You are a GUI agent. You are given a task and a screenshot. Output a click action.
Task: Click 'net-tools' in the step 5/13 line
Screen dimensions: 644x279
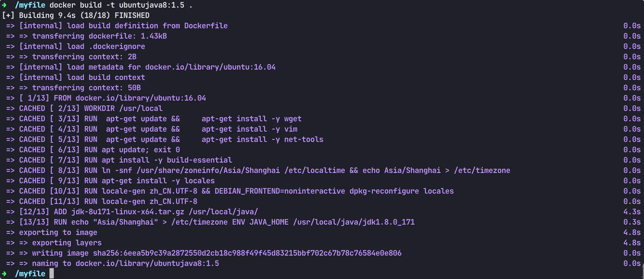pyautogui.click(x=304, y=139)
